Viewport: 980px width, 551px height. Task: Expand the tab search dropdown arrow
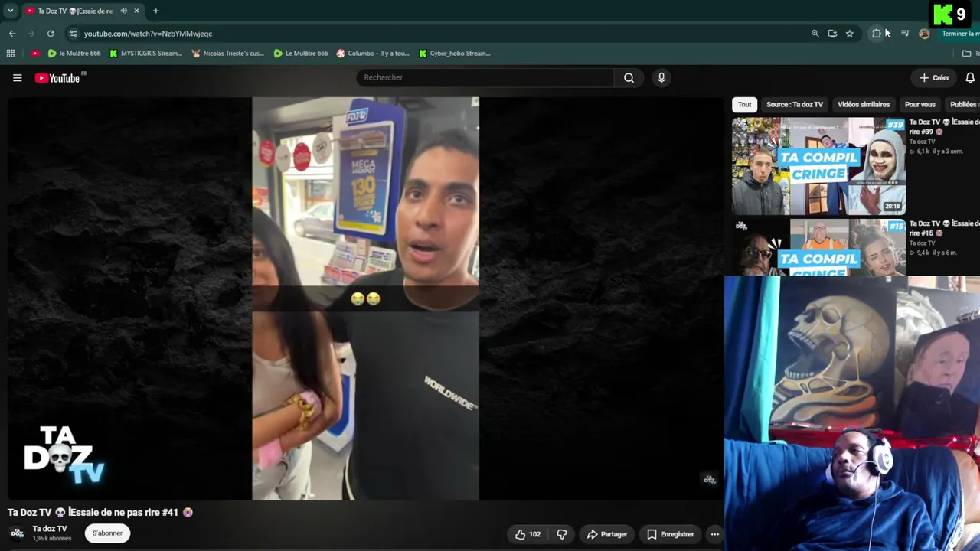pos(11,11)
